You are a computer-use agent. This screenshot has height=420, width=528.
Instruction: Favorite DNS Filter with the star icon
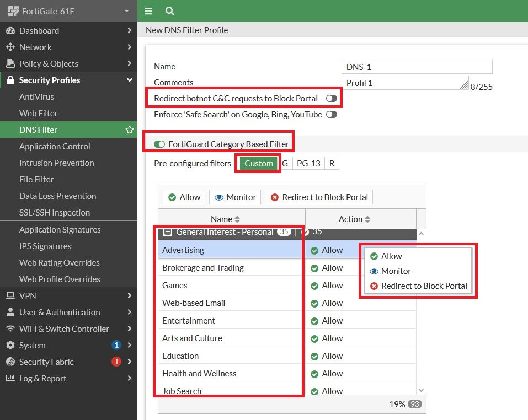(x=130, y=130)
